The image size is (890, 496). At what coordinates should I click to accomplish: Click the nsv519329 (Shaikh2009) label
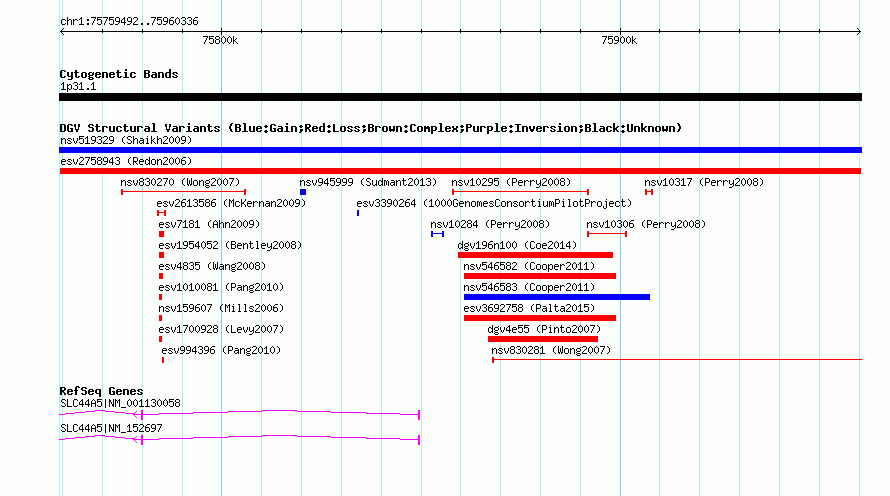[126, 140]
